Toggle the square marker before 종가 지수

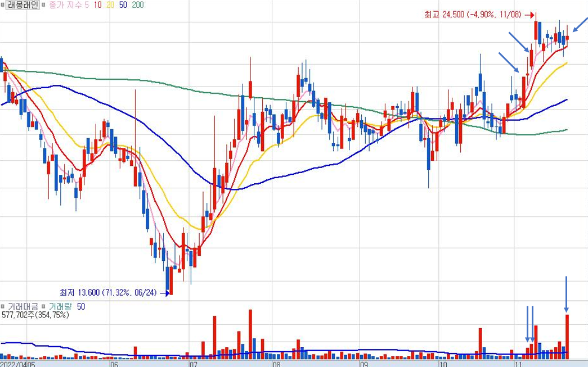coord(43,5)
